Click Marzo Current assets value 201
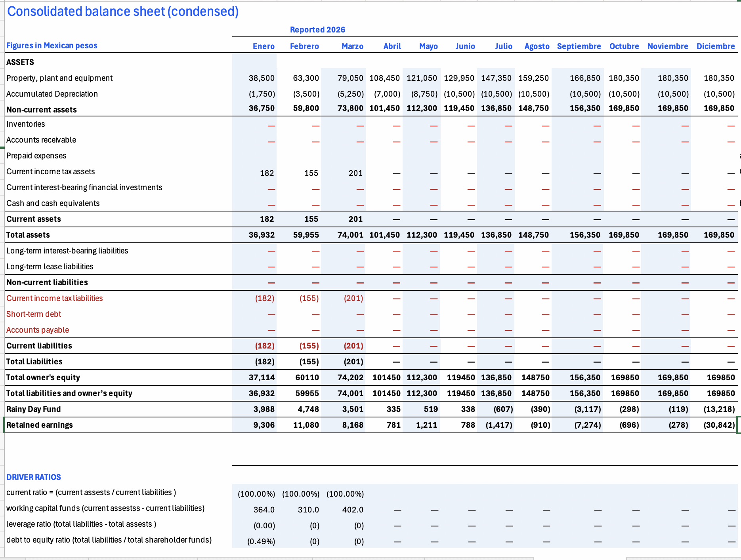The image size is (741, 560). [x=355, y=219]
